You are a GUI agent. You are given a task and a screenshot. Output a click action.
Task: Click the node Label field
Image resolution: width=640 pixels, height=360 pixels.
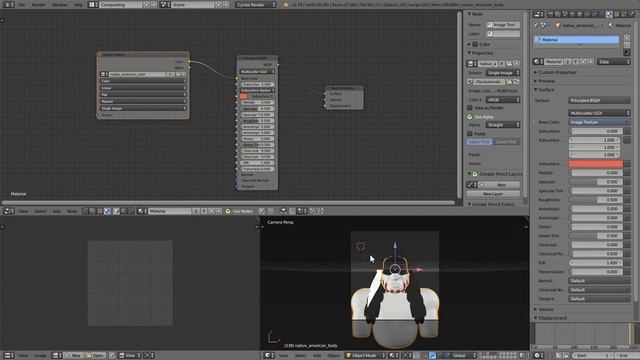pos(503,34)
